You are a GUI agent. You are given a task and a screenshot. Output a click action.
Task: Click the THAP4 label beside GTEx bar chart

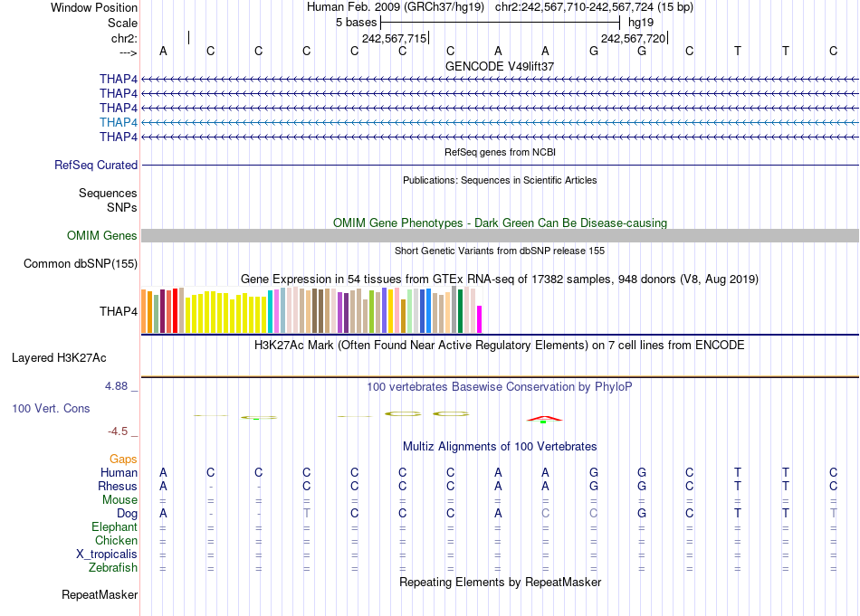point(119,311)
